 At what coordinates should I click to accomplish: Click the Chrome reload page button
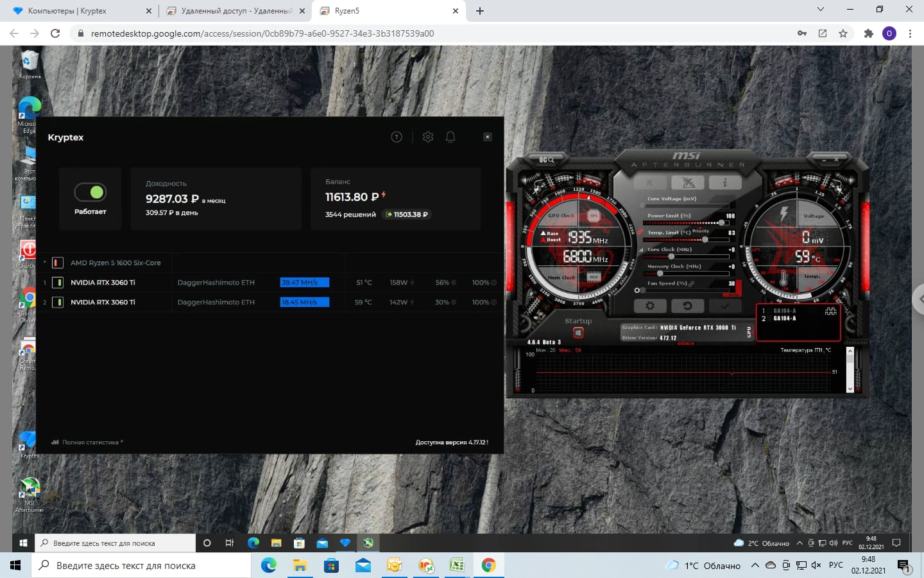point(55,33)
